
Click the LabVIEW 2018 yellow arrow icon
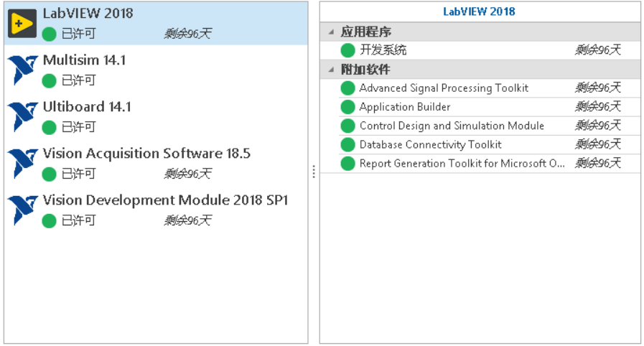coord(22,24)
